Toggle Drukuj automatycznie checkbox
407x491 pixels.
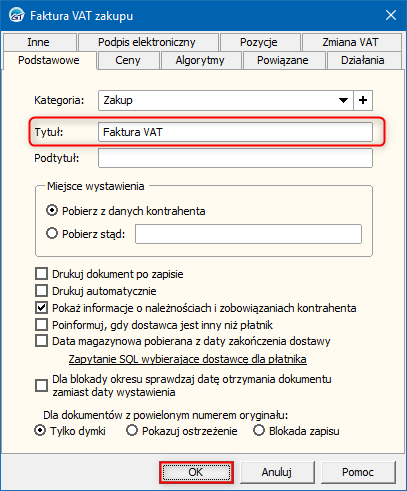point(41,291)
